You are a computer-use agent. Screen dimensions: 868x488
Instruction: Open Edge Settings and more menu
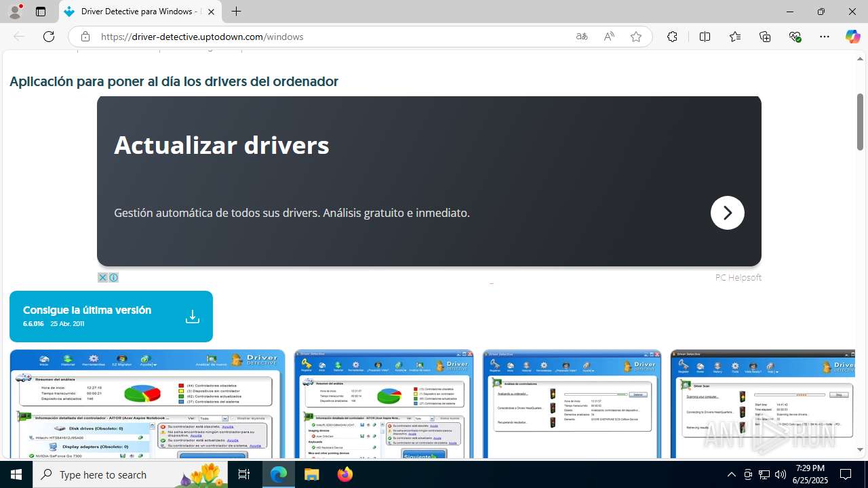(x=825, y=37)
